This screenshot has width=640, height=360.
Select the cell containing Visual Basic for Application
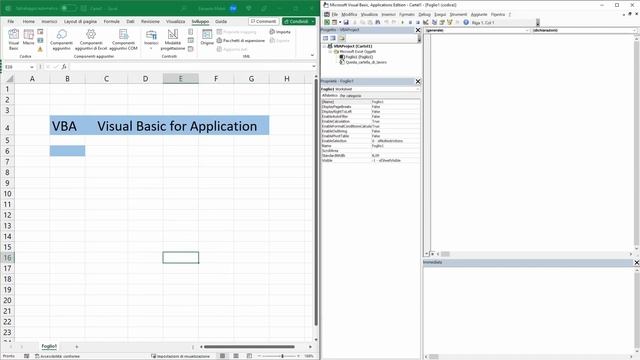(x=177, y=125)
